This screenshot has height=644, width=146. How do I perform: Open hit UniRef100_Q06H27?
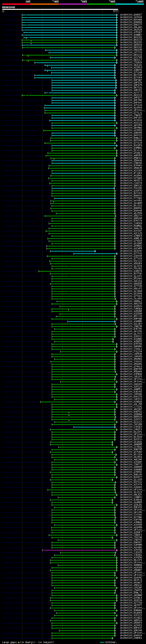point(131,15)
